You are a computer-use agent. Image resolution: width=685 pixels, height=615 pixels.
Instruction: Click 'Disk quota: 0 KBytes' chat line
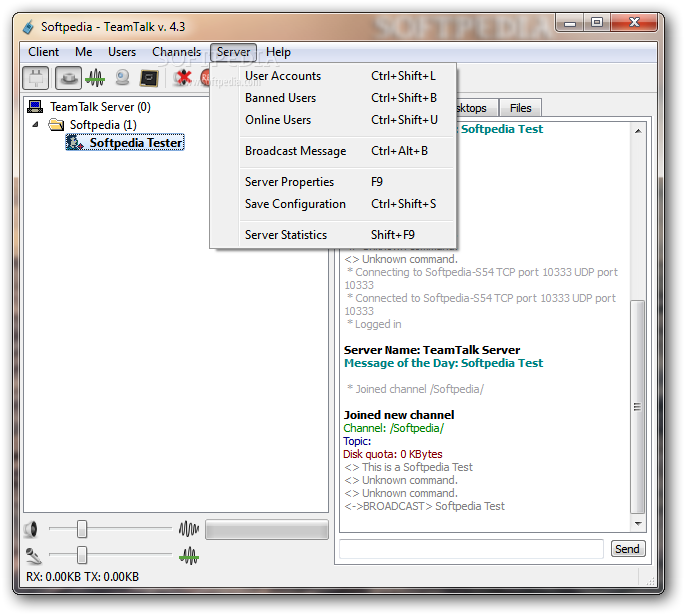coord(393,454)
